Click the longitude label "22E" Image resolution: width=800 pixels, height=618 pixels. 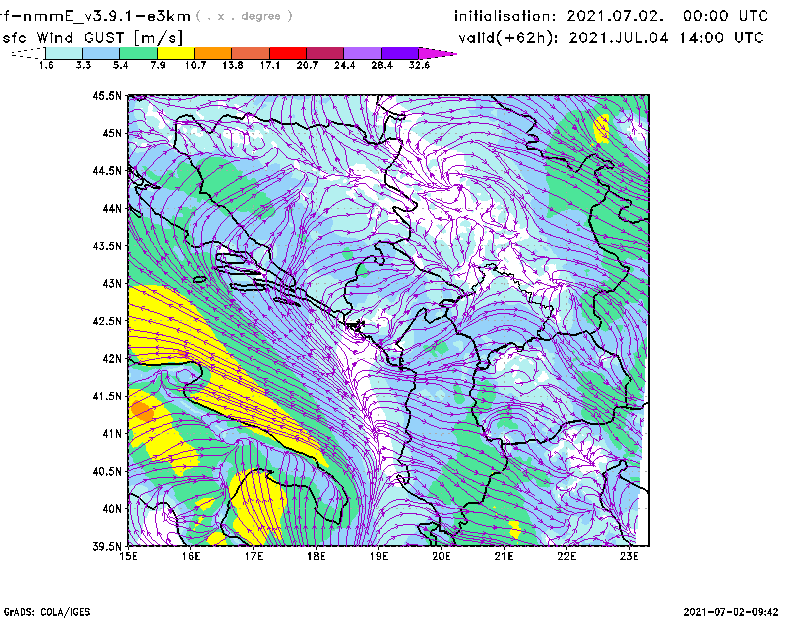[567, 556]
